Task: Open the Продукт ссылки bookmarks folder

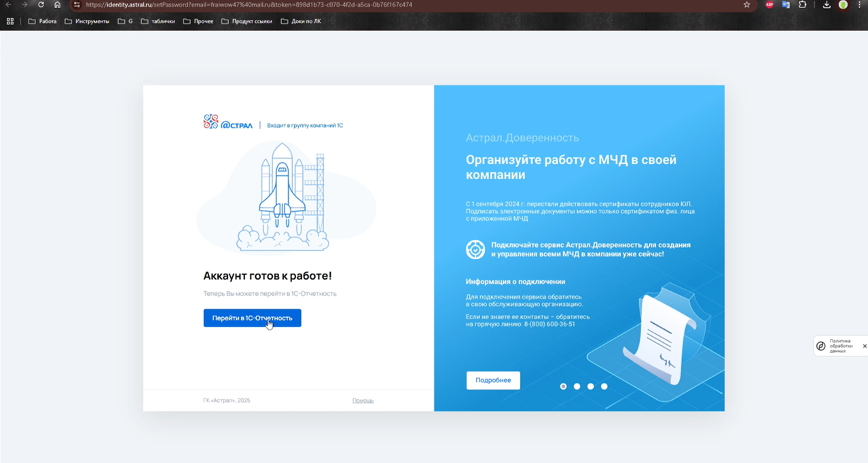Action: (247, 21)
